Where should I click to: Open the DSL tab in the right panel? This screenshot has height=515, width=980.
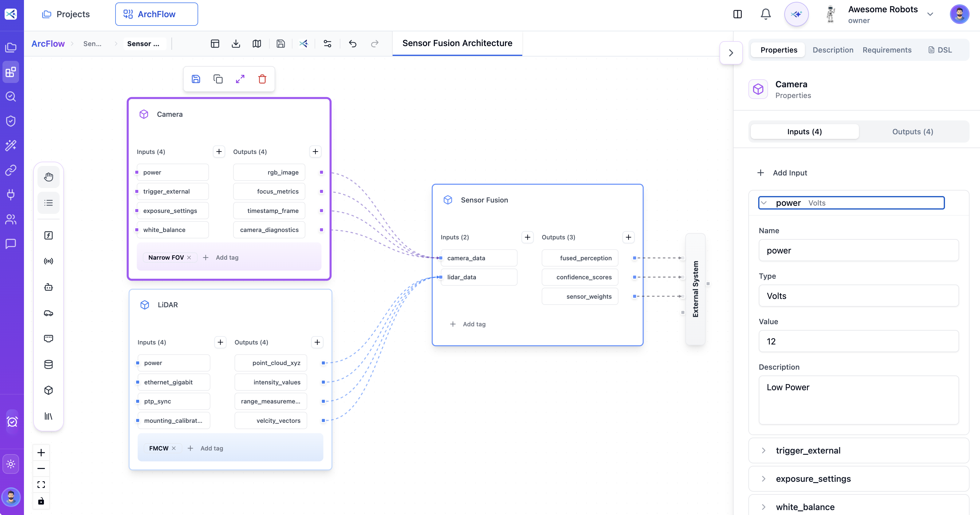(x=940, y=50)
